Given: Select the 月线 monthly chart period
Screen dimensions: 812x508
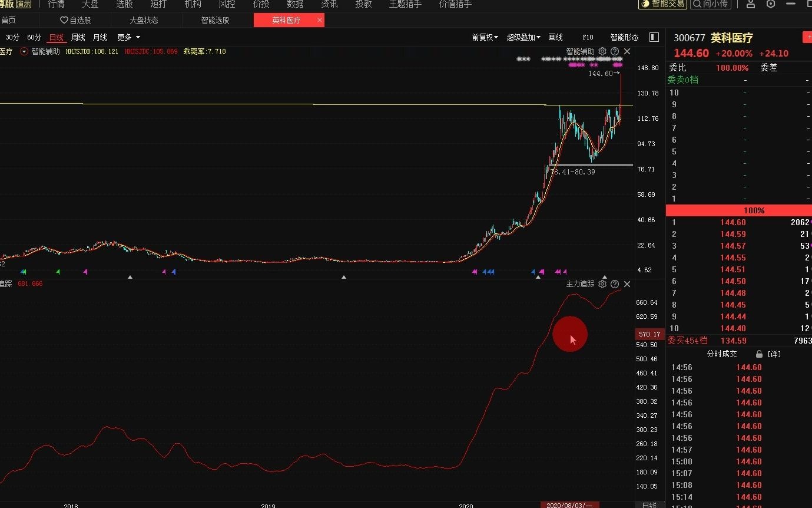Looking at the screenshot, I should [100, 37].
